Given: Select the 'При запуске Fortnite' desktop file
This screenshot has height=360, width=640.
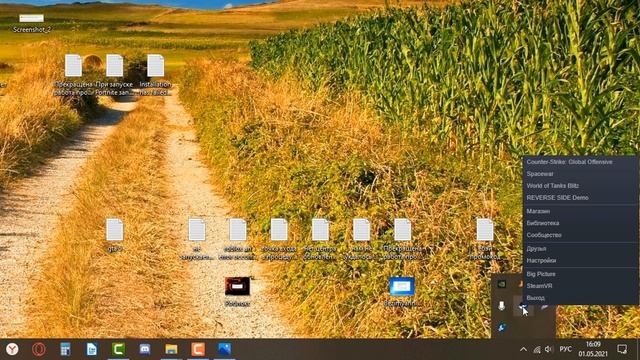Looking at the screenshot, I should [x=114, y=75].
